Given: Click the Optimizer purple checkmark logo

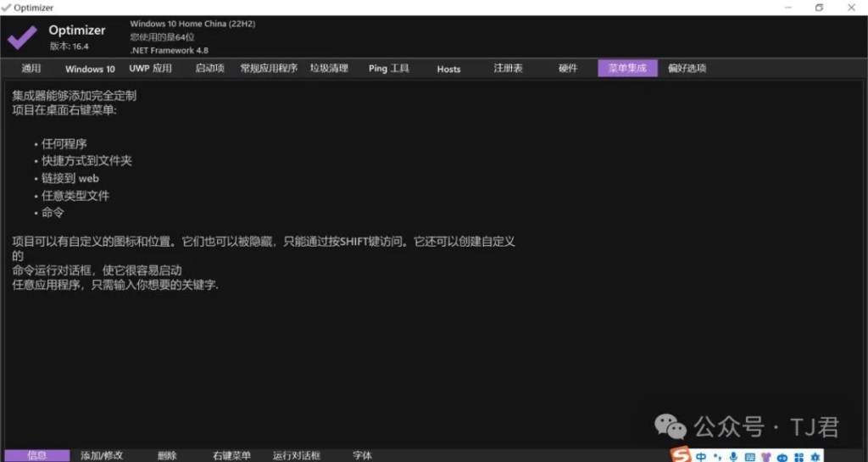Looking at the screenshot, I should 23,37.
